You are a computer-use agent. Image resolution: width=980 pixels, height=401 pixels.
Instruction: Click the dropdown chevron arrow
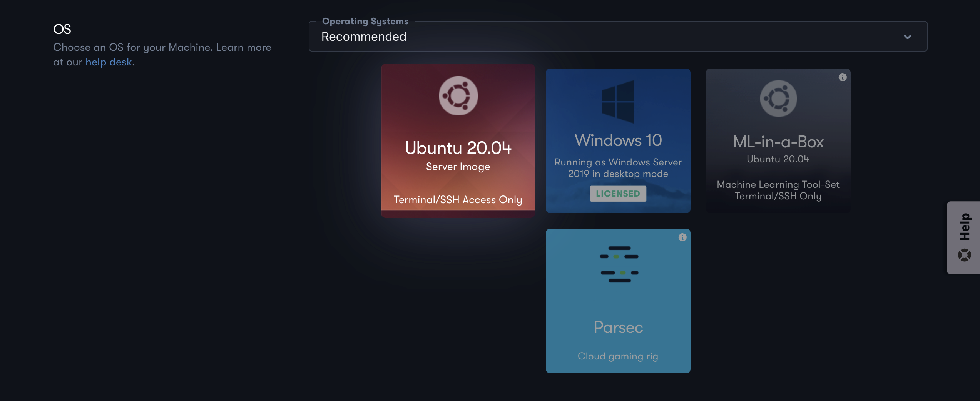(x=908, y=37)
